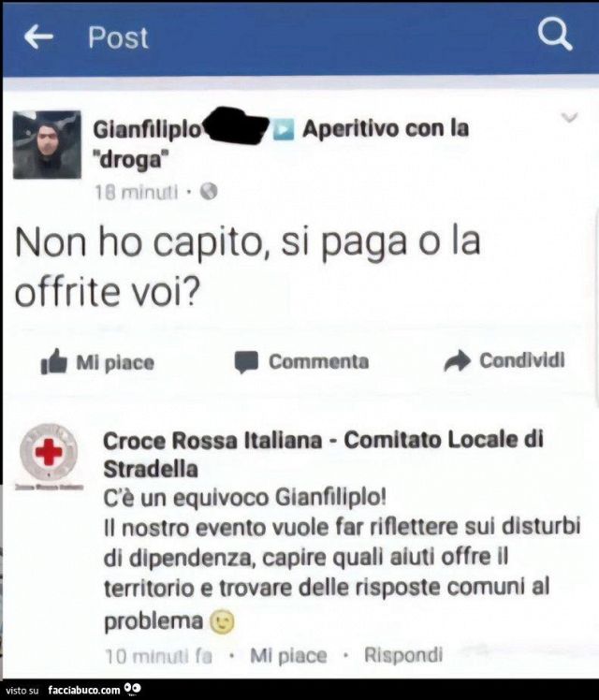Click the 10 minuti fa comment timestamp
This screenshot has height=700, width=599.
click(158, 656)
